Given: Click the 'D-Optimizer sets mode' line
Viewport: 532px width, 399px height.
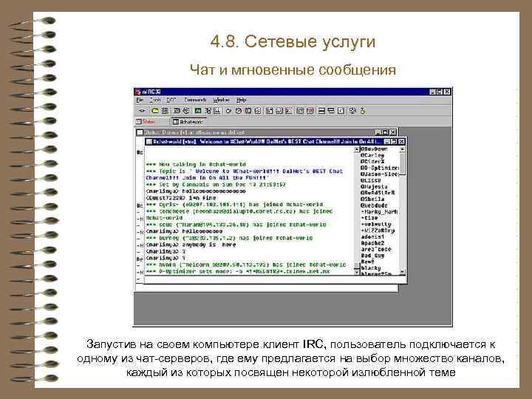Looking at the screenshot, I should point(238,271).
